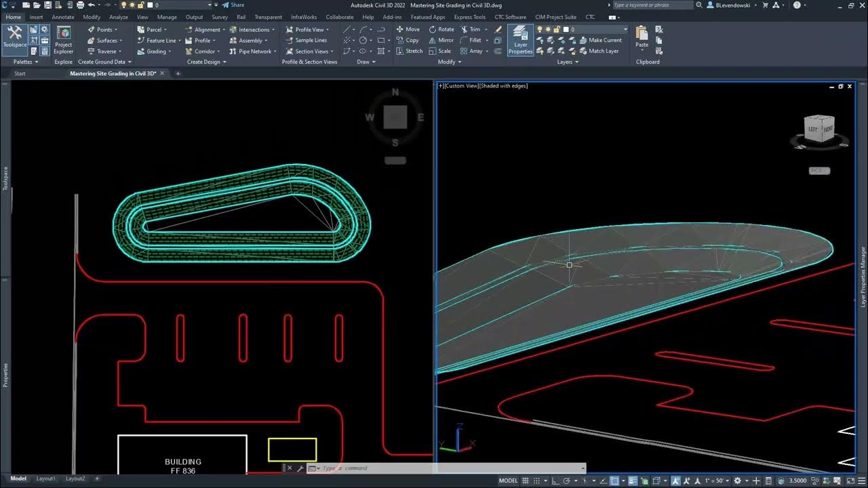Click the Help question mark
868x488 pixels.
pyautogui.click(x=797, y=5)
